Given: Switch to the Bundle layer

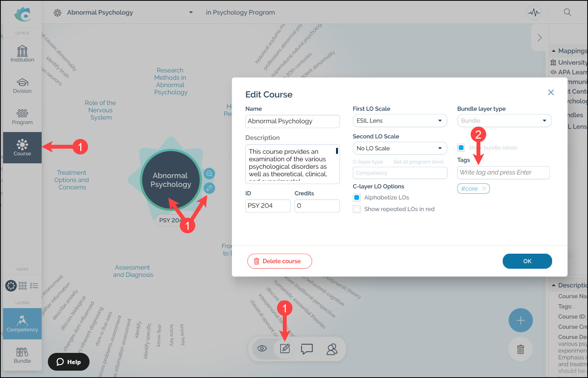Looking at the screenshot, I should point(22,355).
